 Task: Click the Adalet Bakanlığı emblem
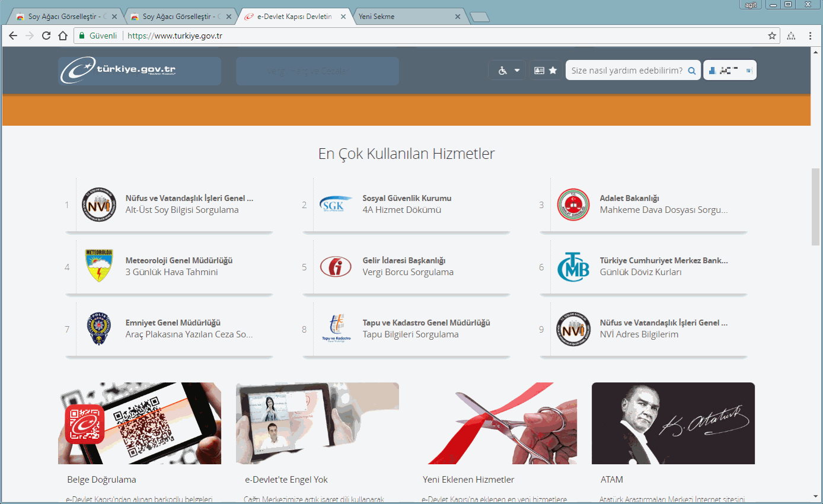tap(573, 204)
